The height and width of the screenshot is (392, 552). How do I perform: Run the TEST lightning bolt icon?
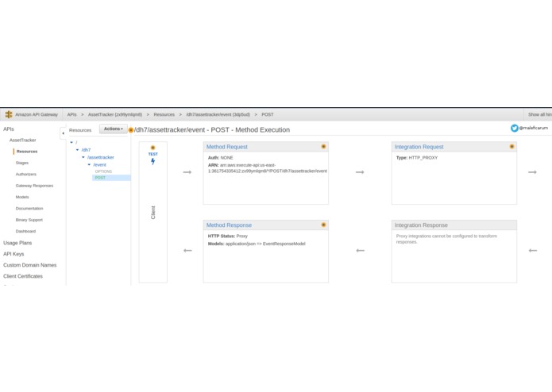[x=152, y=161]
